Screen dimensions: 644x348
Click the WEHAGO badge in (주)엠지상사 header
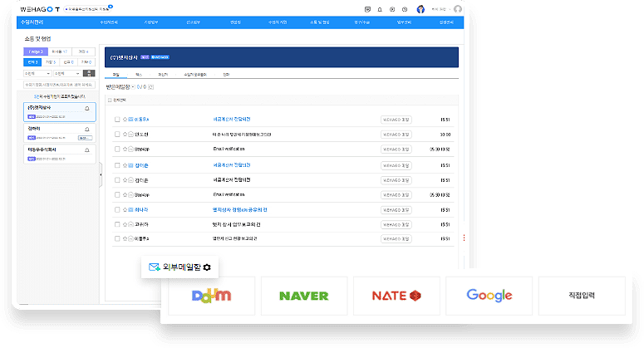pos(160,57)
